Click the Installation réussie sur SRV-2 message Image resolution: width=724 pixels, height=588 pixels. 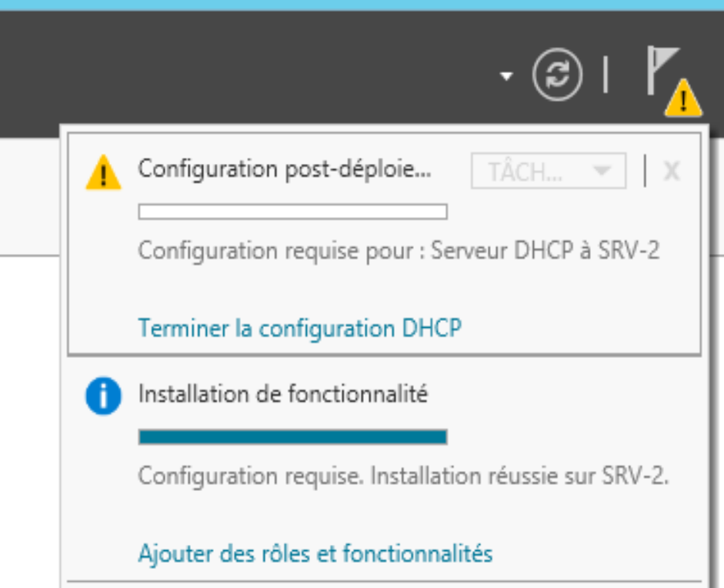pos(519,476)
